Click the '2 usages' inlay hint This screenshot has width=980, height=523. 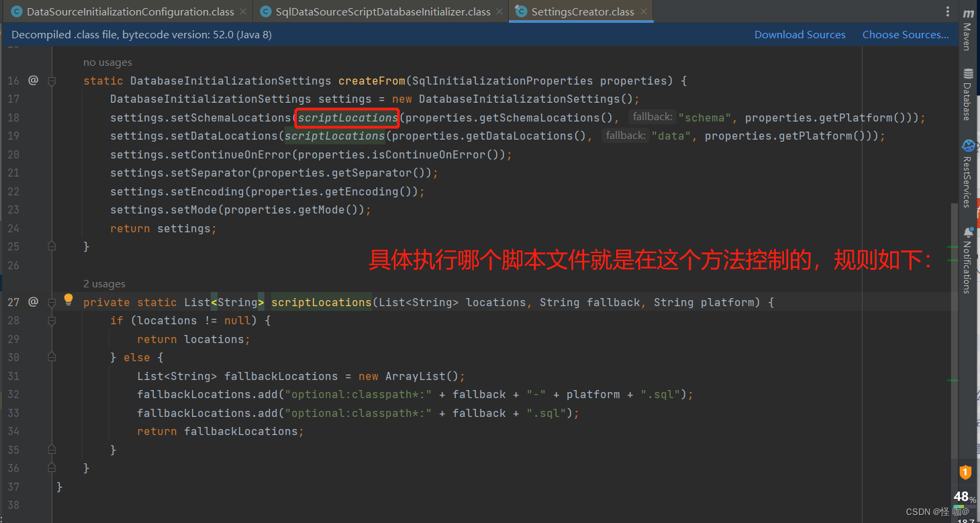[104, 284]
